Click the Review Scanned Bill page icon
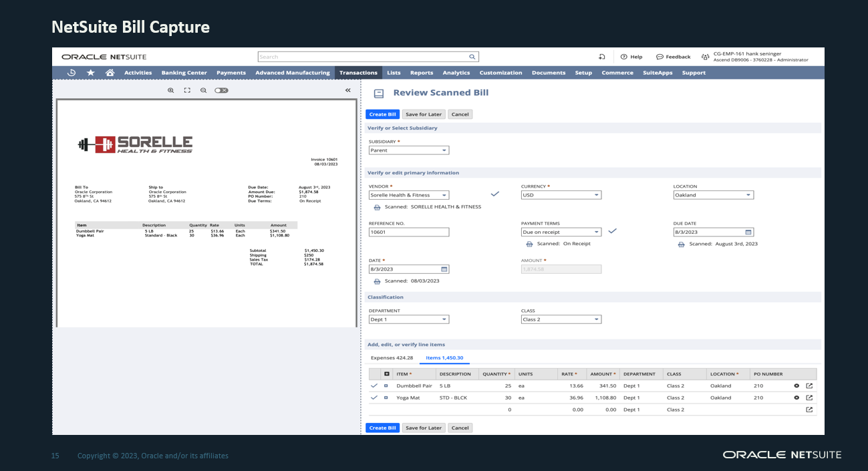Screen dimensions: 868x471 pyautogui.click(x=379, y=94)
